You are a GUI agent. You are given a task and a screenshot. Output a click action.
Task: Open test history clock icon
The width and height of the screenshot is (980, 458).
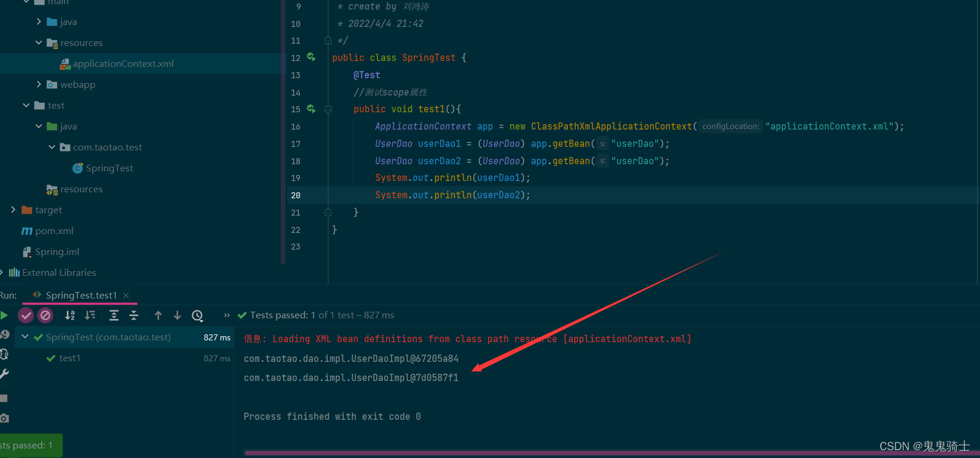pyautogui.click(x=198, y=315)
